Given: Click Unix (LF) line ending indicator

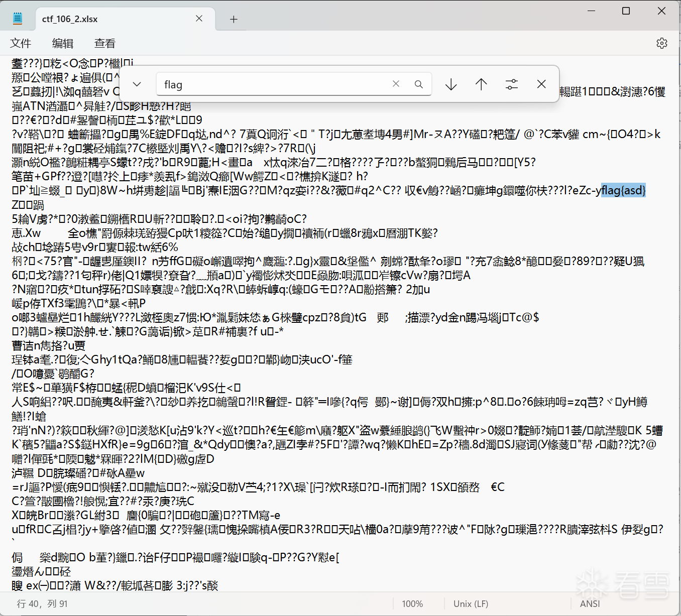Looking at the screenshot, I should point(471,603).
